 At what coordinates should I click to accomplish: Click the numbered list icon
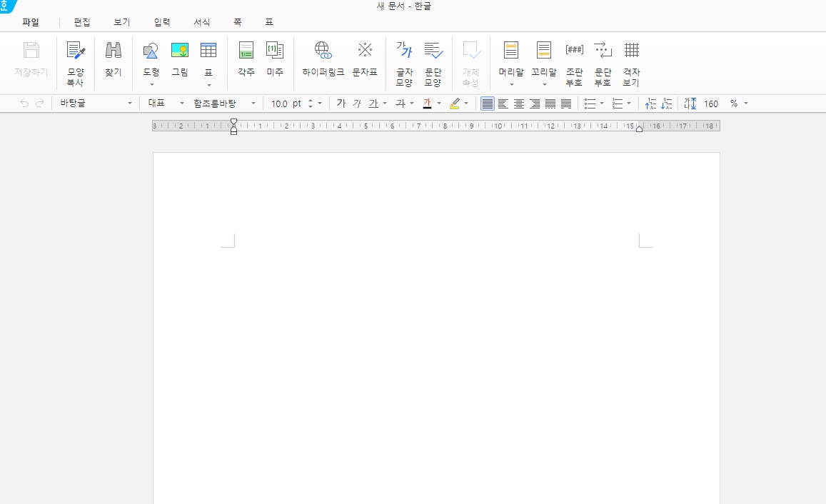coord(618,104)
